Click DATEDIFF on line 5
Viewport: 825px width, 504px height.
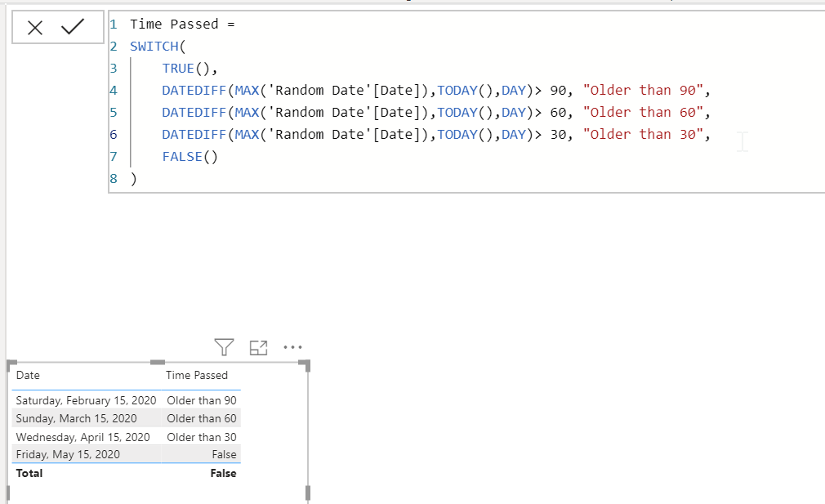pyautogui.click(x=194, y=113)
